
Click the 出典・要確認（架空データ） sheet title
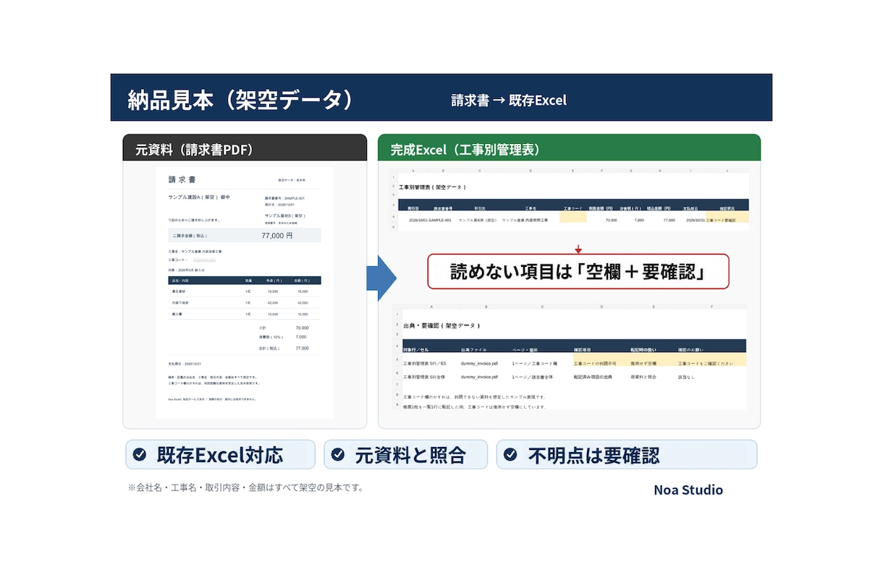(441, 325)
